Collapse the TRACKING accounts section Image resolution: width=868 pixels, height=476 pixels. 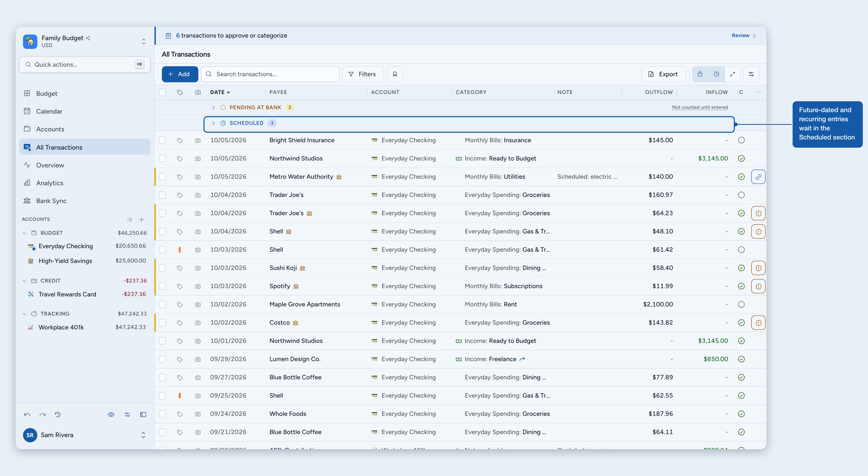tap(24, 314)
